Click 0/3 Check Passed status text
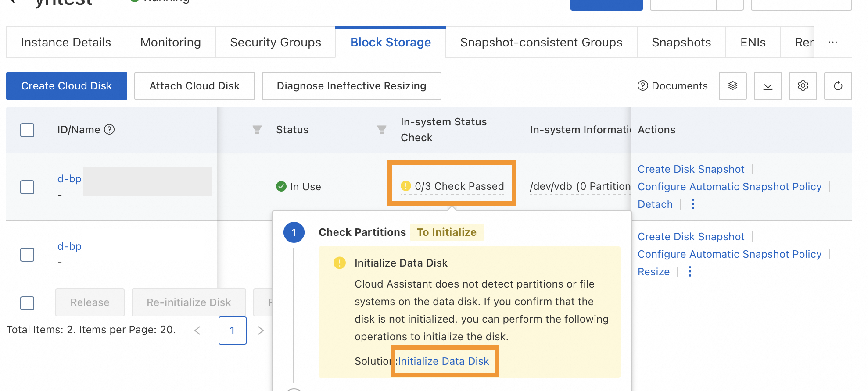This screenshot has height=391, width=868. point(459,186)
